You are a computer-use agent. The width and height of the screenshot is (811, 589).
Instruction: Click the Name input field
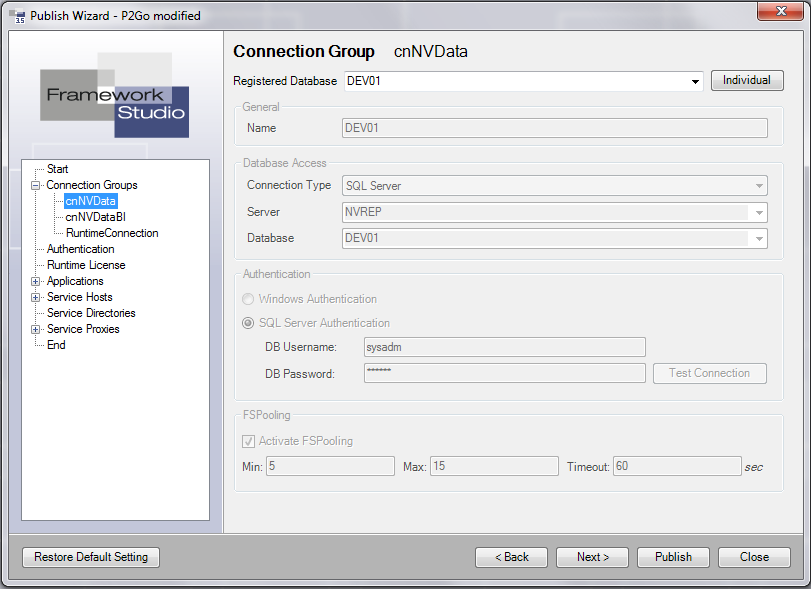(x=554, y=128)
